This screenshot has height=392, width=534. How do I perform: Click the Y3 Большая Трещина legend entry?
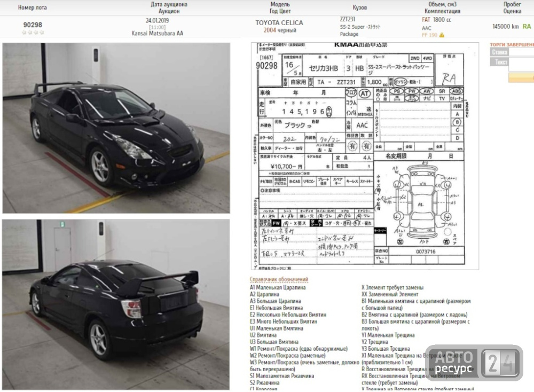pos(386,349)
